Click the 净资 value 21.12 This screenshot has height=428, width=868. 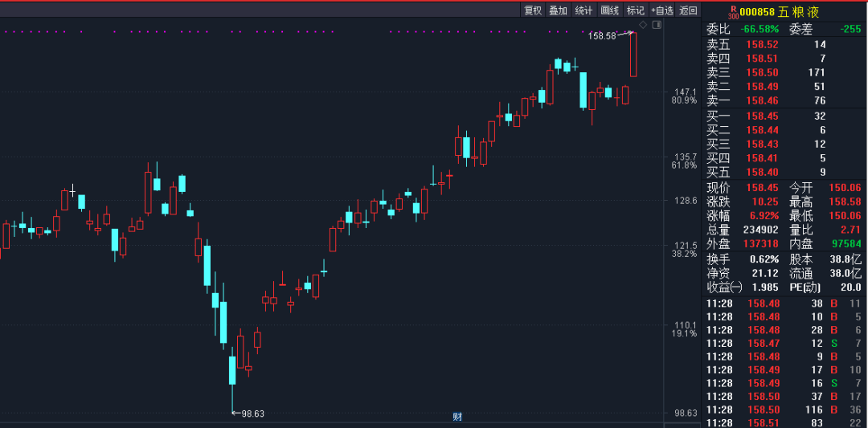click(x=767, y=273)
